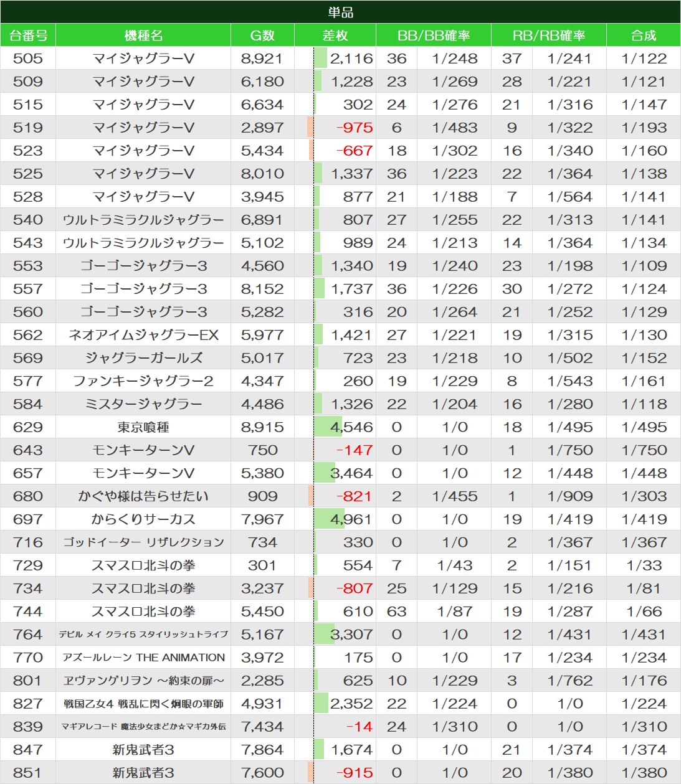This screenshot has height=784, width=681.
Task: Click the ネオアイムジャグラーEX machine name
Action: 143,335
